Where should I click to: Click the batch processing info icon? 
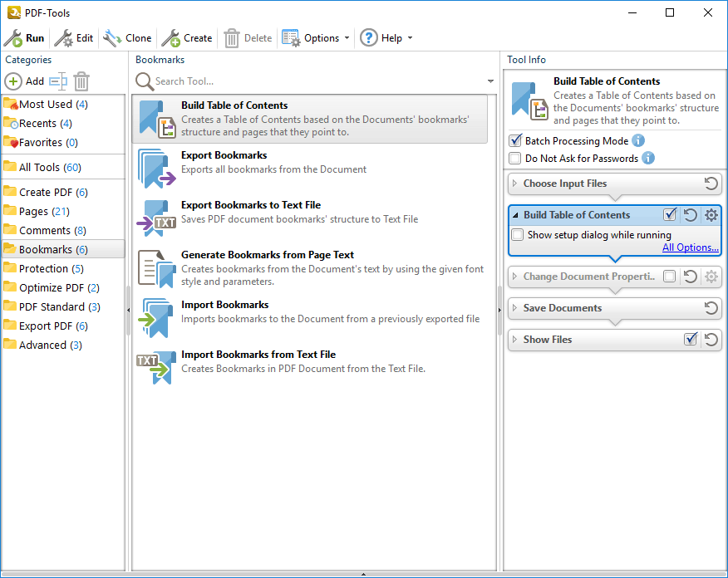(x=638, y=141)
